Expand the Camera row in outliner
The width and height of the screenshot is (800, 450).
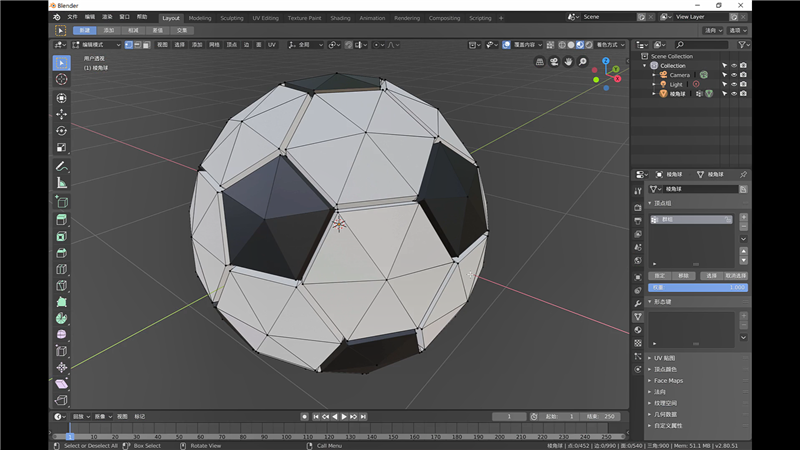(x=654, y=75)
